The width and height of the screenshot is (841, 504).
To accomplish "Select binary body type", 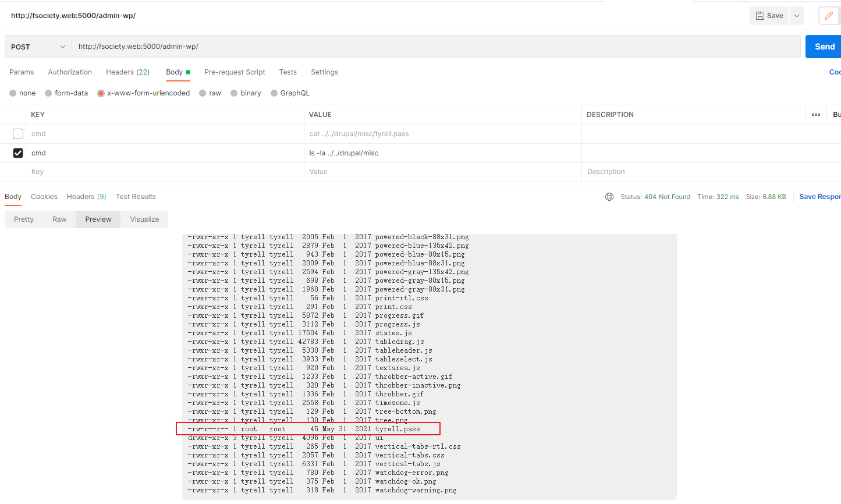I will pyautogui.click(x=234, y=93).
